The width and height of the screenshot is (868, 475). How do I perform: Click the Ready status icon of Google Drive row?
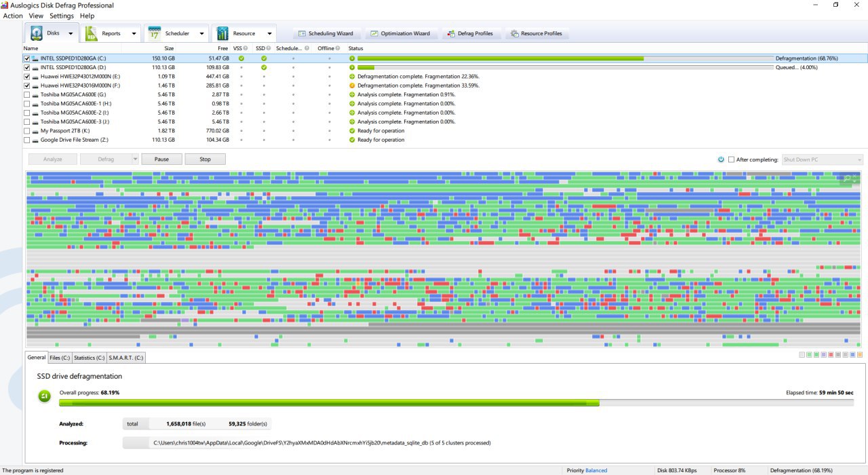352,140
